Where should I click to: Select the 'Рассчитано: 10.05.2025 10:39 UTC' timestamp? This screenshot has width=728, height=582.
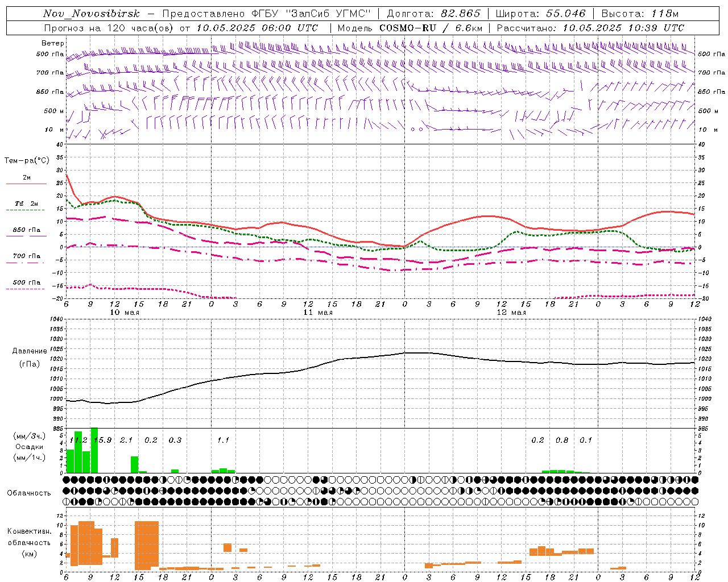click(590, 28)
